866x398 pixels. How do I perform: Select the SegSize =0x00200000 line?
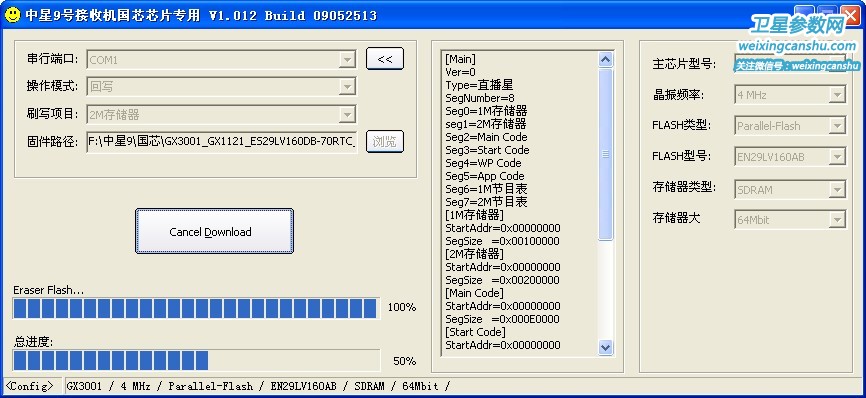[x=502, y=280]
